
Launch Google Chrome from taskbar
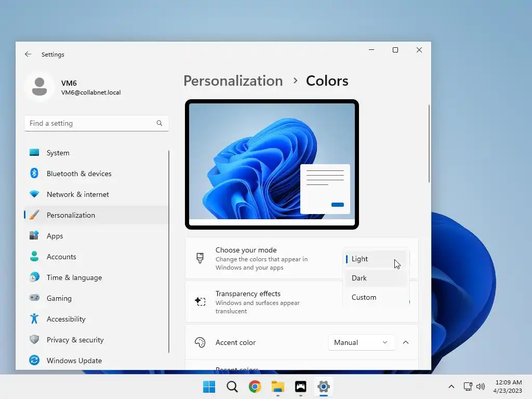[x=255, y=387]
